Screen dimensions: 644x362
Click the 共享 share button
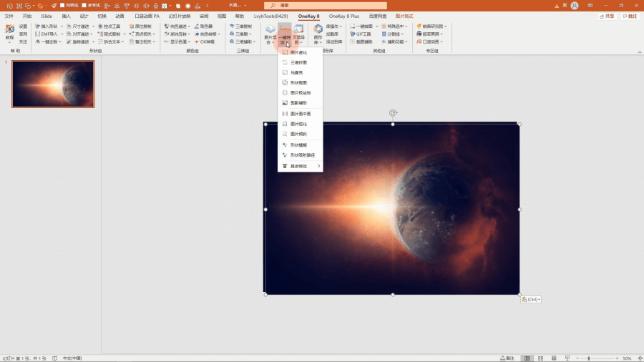click(607, 16)
